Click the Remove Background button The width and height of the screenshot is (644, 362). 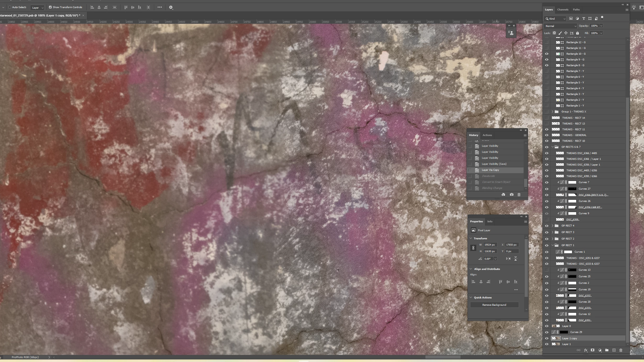pos(494,305)
